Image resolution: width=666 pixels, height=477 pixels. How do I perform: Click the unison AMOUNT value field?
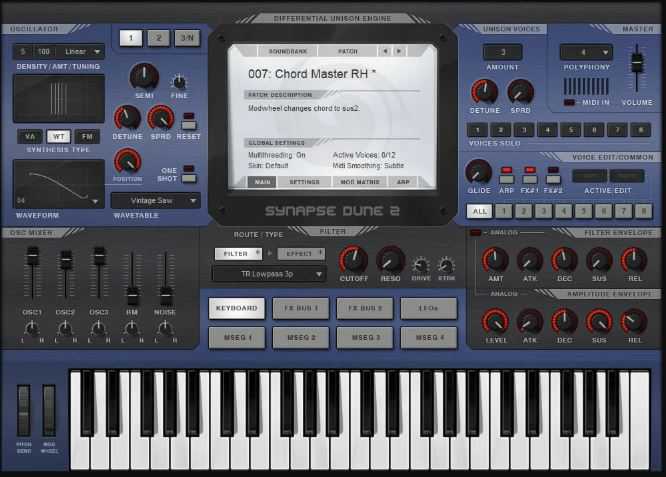pos(502,52)
